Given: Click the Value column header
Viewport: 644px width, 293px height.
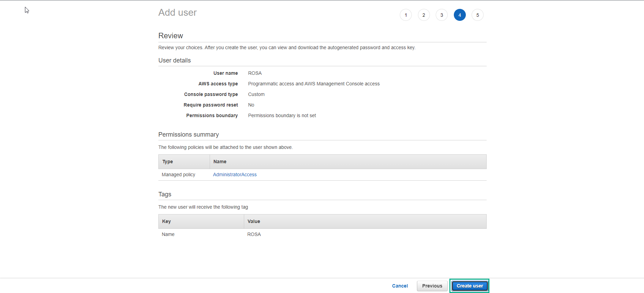Looking at the screenshot, I should [254, 221].
